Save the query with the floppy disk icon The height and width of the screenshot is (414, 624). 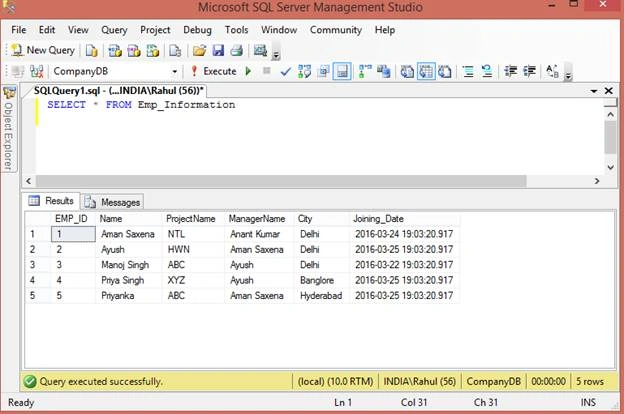click(x=218, y=51)
